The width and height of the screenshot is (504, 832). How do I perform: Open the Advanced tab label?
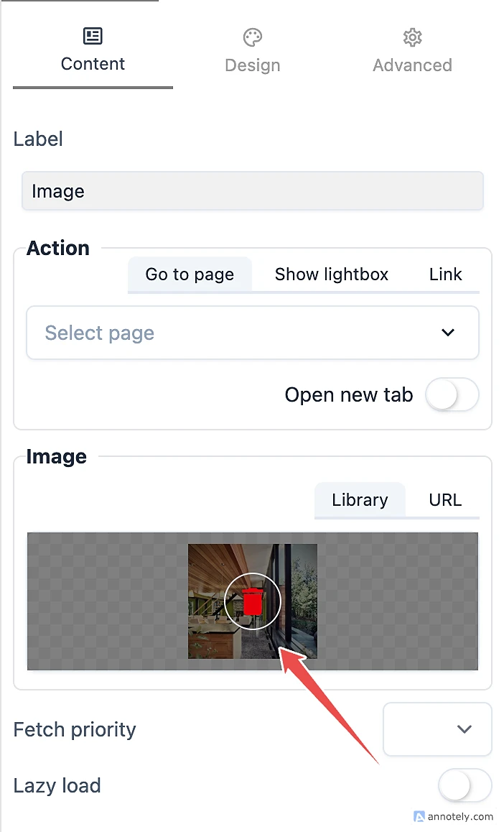pyautogui.click(x=412, y=65)
